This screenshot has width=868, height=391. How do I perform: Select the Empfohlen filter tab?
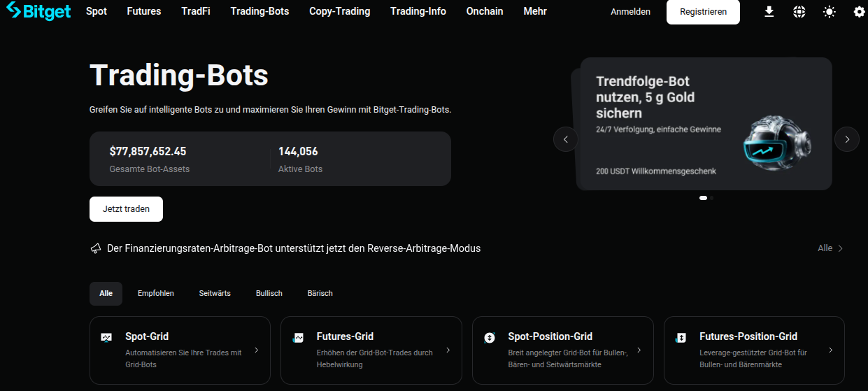(156, 294)
